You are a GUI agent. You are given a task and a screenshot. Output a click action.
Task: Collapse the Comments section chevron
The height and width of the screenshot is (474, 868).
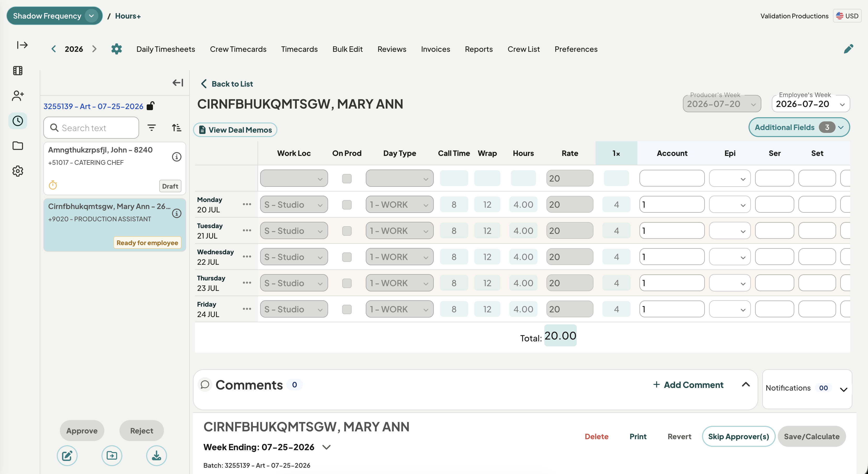point(746,384)
